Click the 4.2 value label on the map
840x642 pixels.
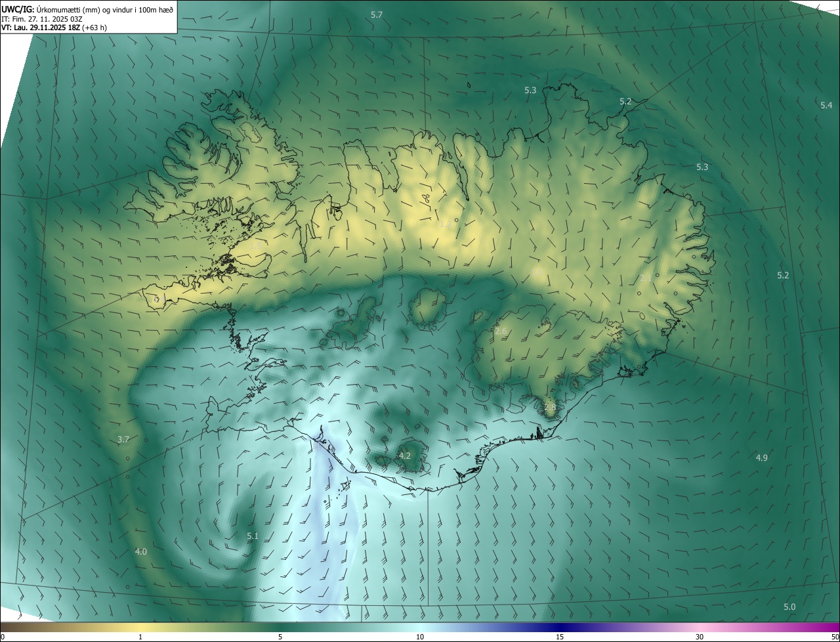point(405,456)
